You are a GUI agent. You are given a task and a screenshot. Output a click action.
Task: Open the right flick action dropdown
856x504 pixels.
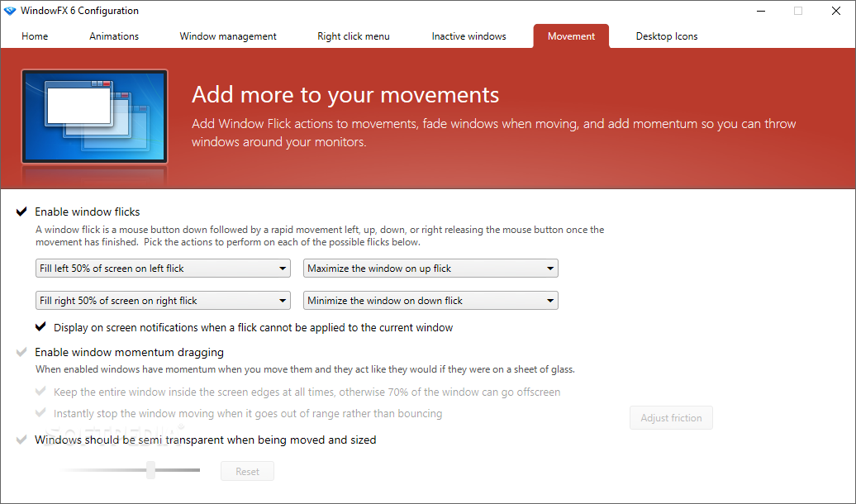click(163, 300)
